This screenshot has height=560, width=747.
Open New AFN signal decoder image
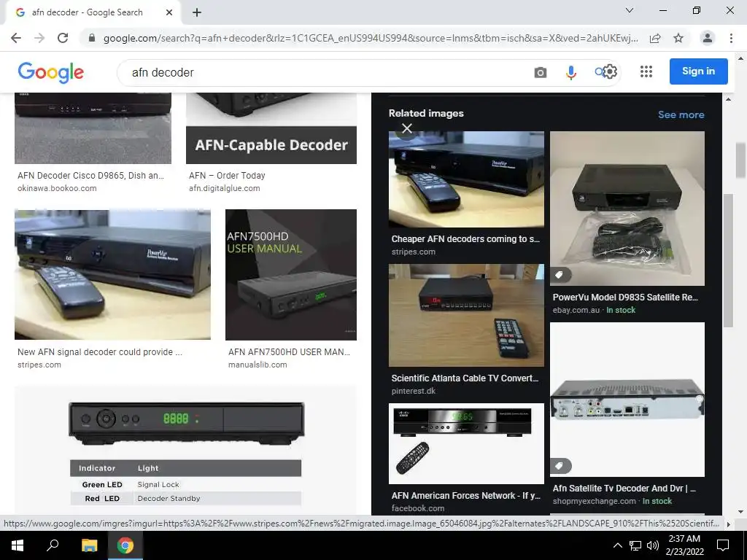click(112, 275)
